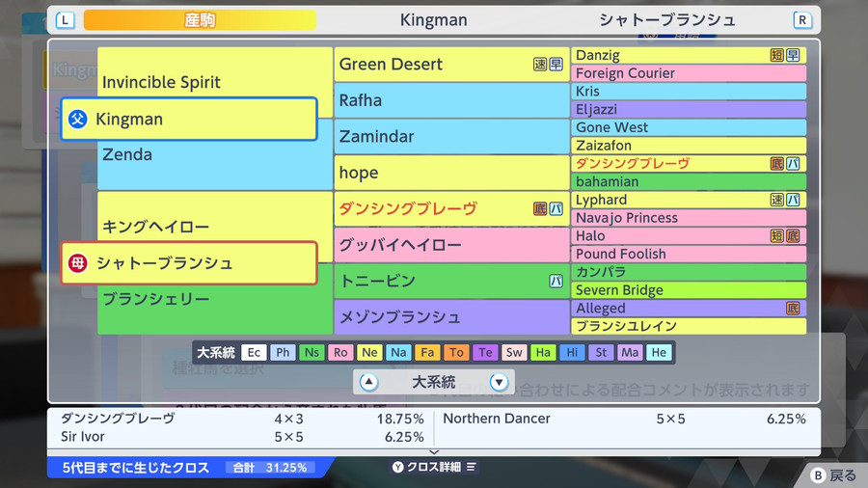Switch to the Kingman tab

click(x=433, y=20)
